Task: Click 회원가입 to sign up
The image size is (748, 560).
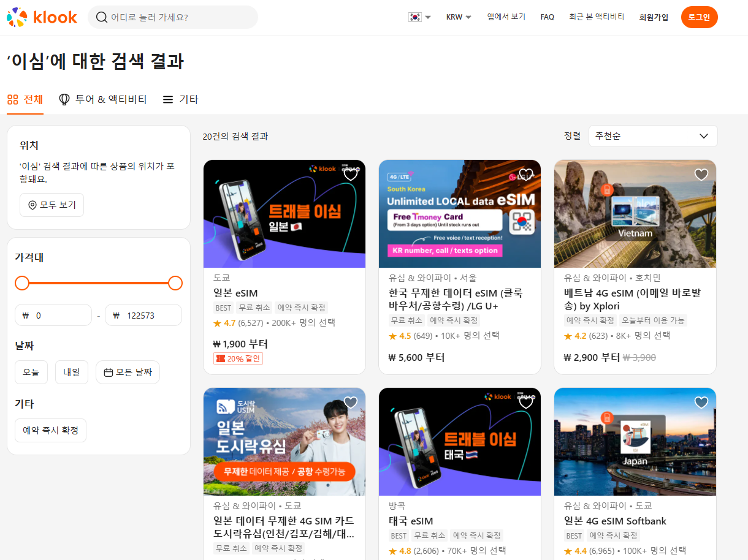Action: coord(654,17)
